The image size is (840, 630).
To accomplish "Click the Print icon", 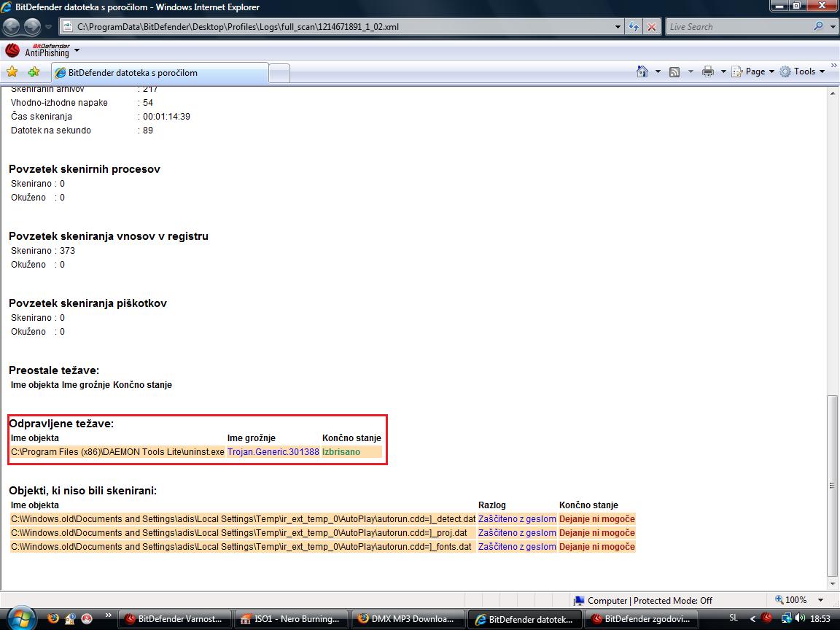I will coord(708,71).
